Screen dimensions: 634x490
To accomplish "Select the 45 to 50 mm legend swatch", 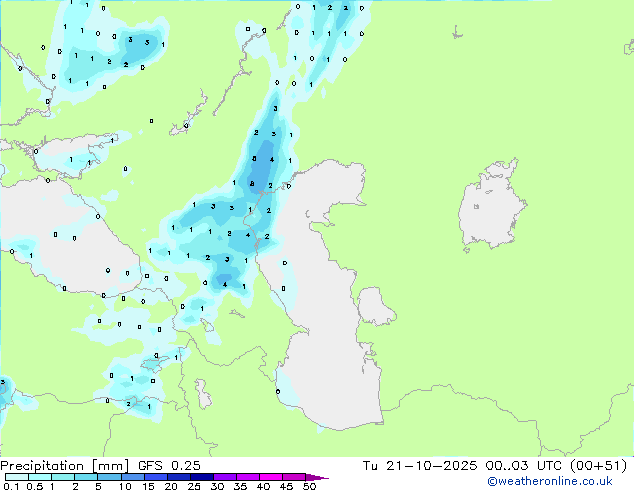I will tap(294, 477).
